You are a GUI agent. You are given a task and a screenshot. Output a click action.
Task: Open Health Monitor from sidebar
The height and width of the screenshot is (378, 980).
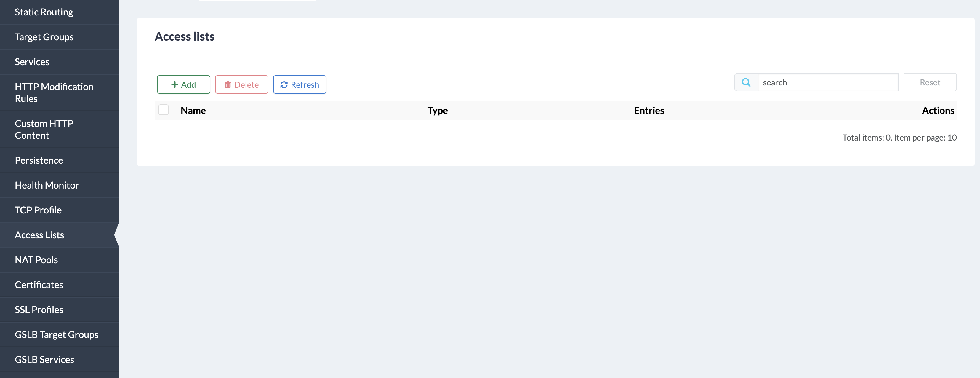click(47, 185)
